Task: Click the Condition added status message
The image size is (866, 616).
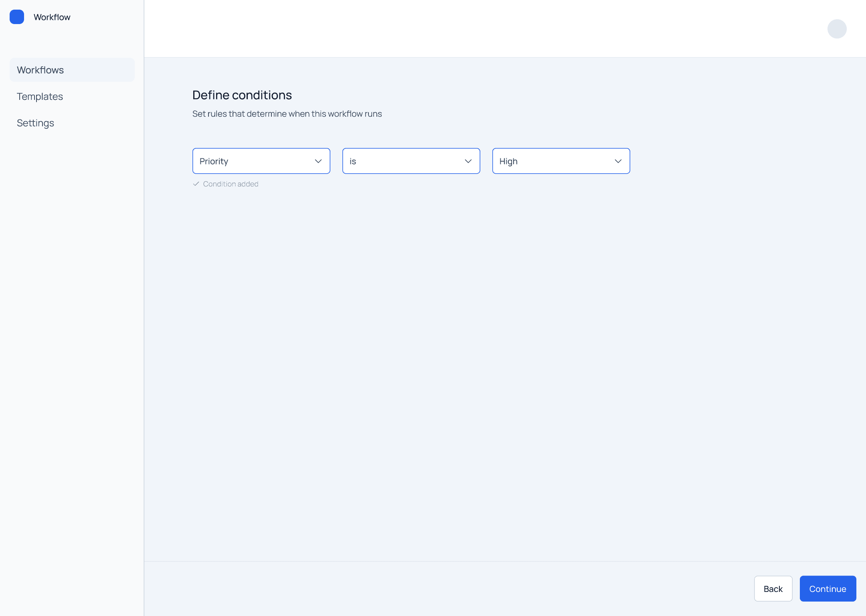Action: click(x=231, y=184)
